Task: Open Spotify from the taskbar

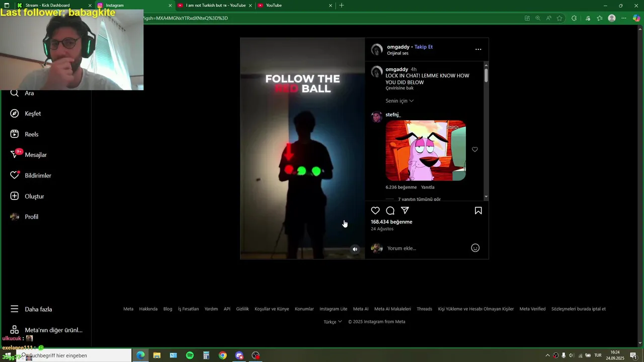Action: (190, 355)
